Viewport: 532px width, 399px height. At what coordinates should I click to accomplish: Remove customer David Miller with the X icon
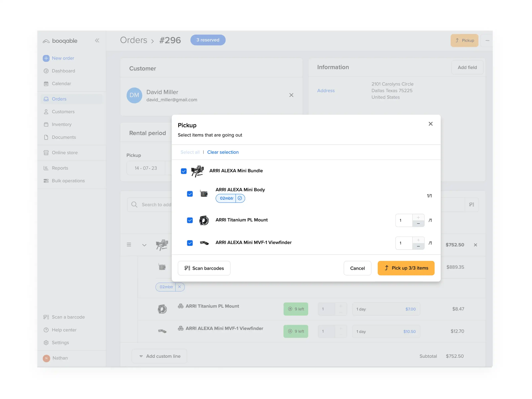[x=291, y=95]
